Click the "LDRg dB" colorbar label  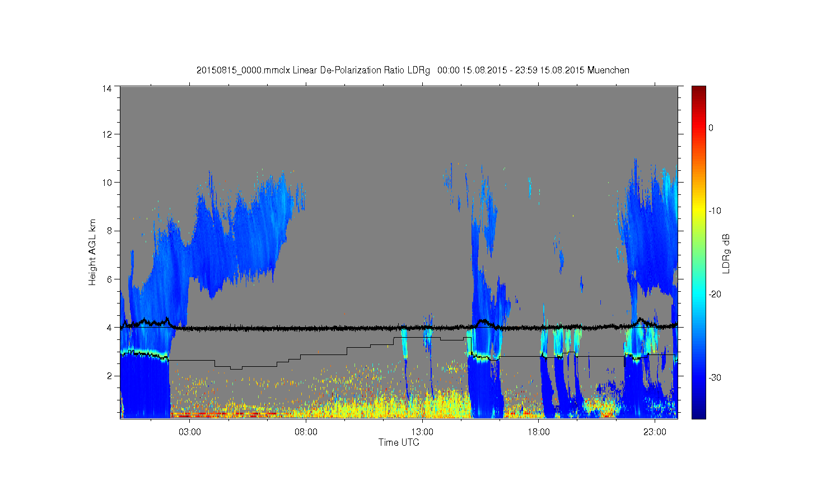pyautogui.click(x=726, y=253)
